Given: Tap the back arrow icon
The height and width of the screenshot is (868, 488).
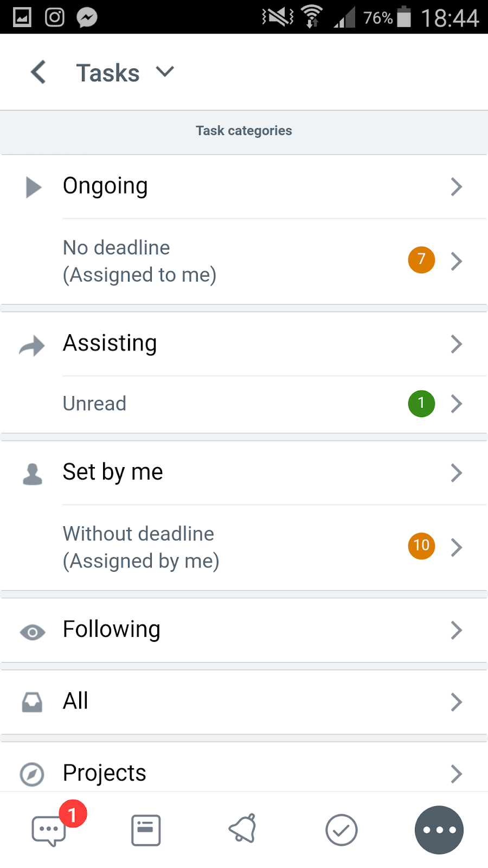Looking at the screenshot, I should pyautogui.click(x=38, y=72).
